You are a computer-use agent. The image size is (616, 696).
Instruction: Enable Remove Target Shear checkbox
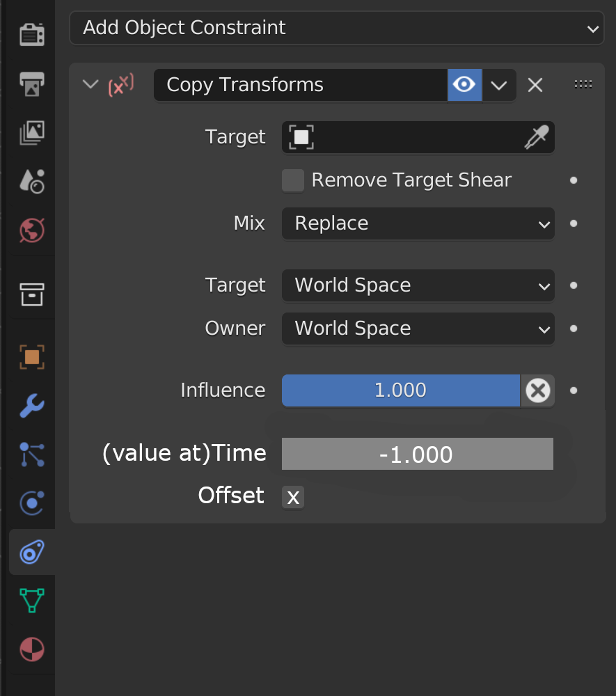pos(293,180)
